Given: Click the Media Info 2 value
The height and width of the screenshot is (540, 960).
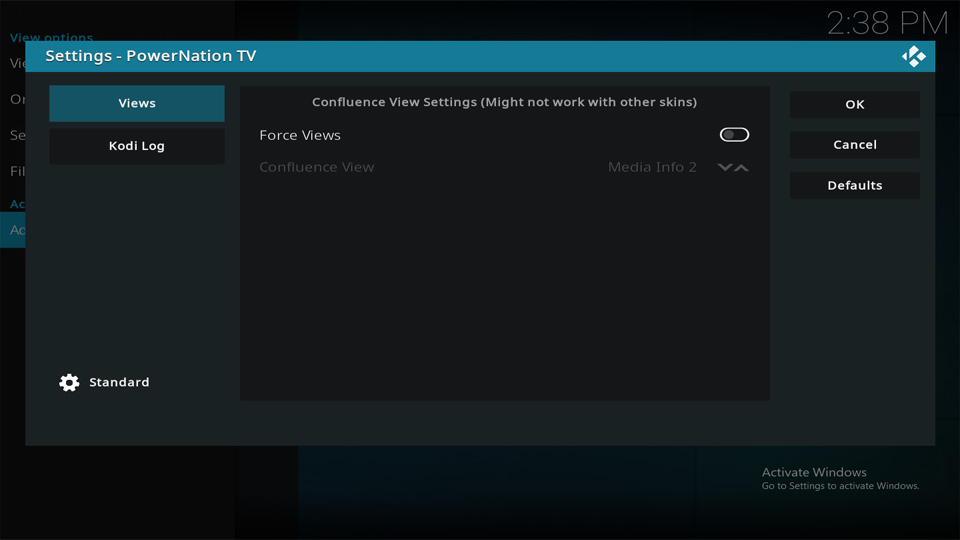Looking at the screenshot, I should click(652, 167).
